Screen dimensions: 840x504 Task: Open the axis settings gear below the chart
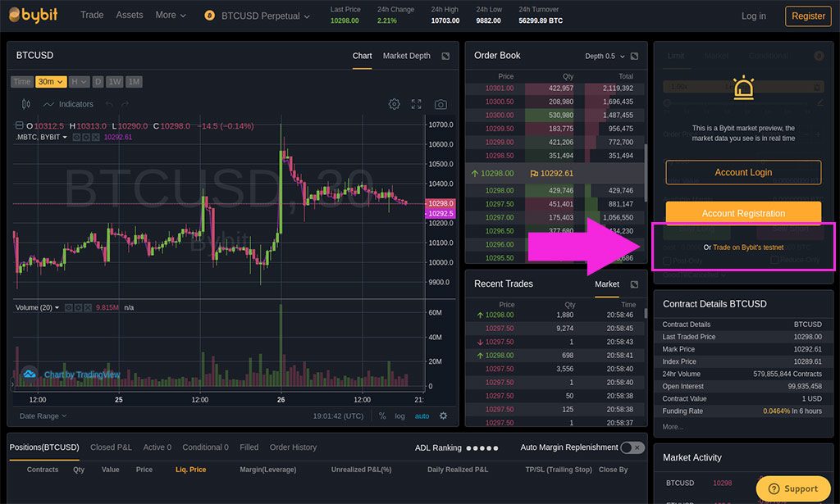443,415
